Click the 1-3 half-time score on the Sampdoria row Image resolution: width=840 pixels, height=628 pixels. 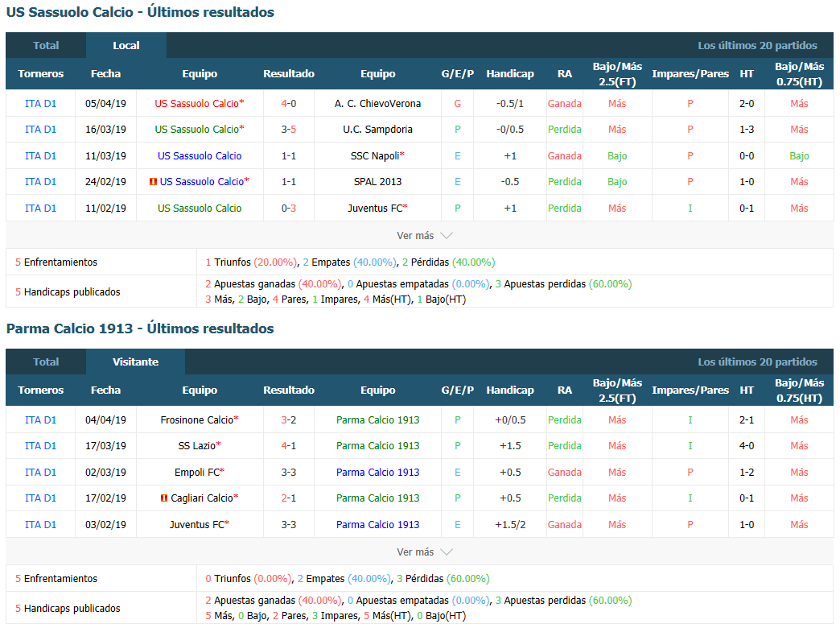747,130
